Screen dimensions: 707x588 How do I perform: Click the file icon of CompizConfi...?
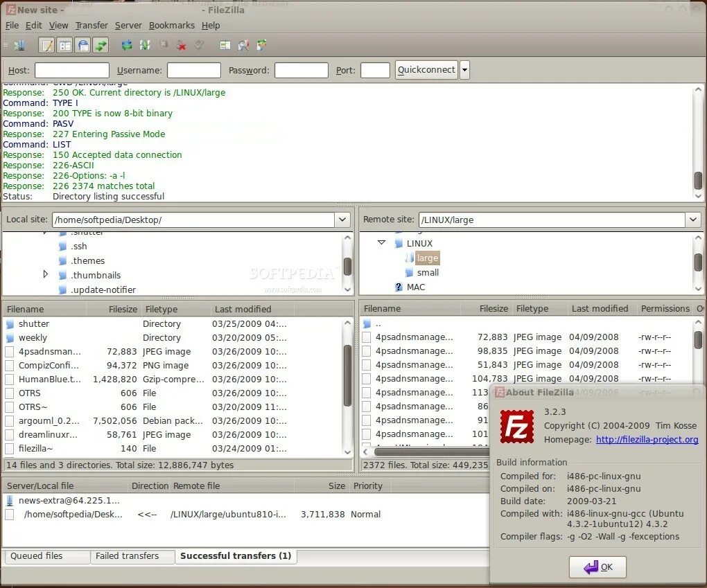[10, 366]
